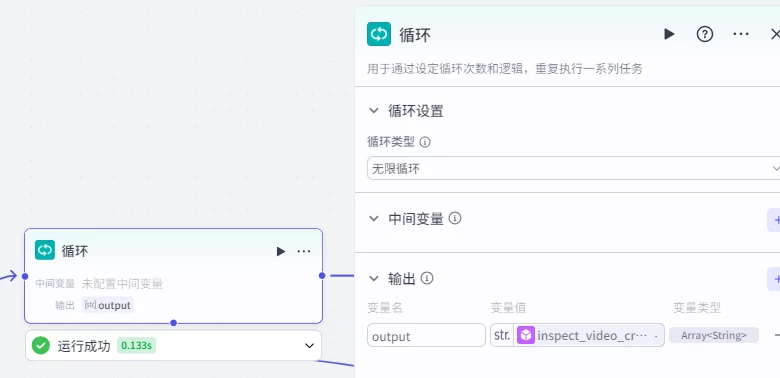
Task: Collapse the 循环设置 section
Action: tap(374, 110)
